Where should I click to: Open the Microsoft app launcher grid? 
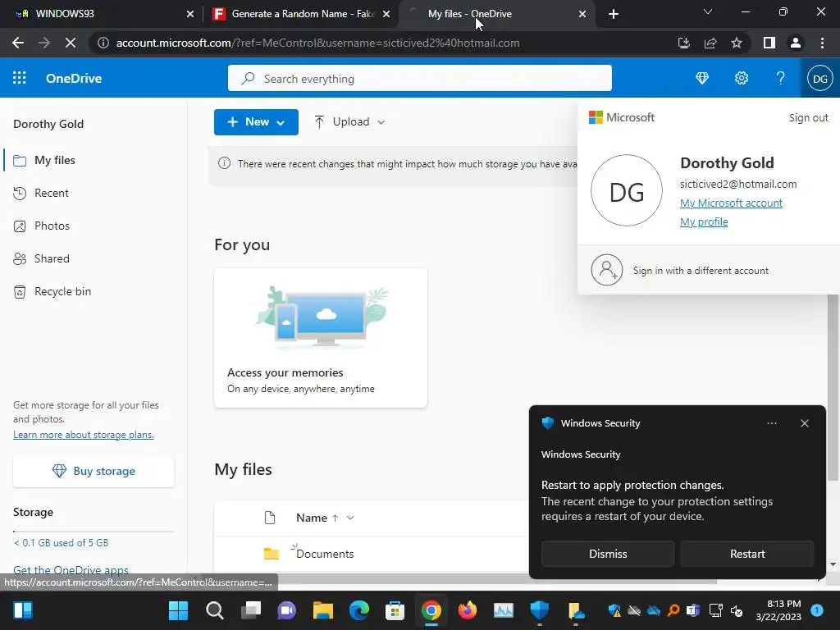20,78
